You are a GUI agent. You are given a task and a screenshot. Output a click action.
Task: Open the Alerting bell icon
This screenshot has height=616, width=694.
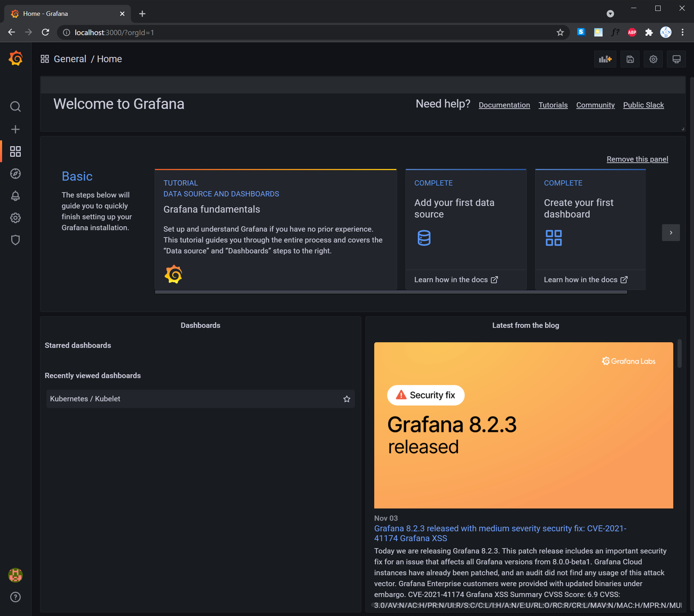point(15,196)
